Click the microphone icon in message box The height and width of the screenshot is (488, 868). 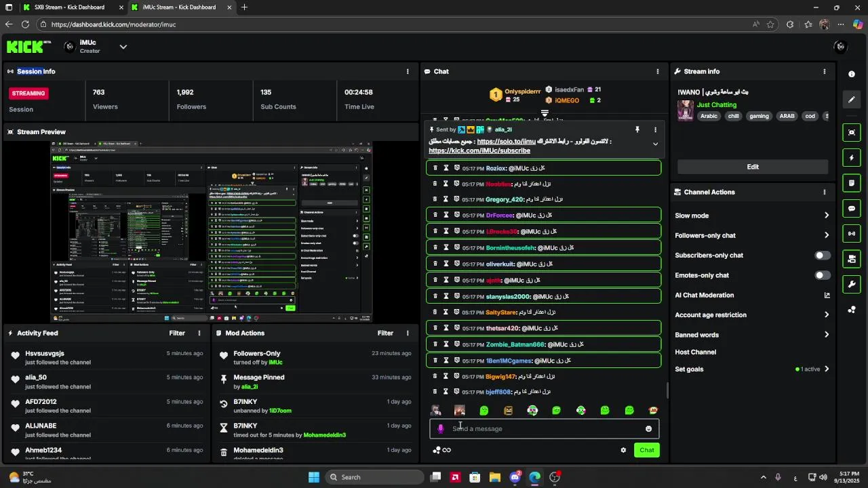click(441, 428)
